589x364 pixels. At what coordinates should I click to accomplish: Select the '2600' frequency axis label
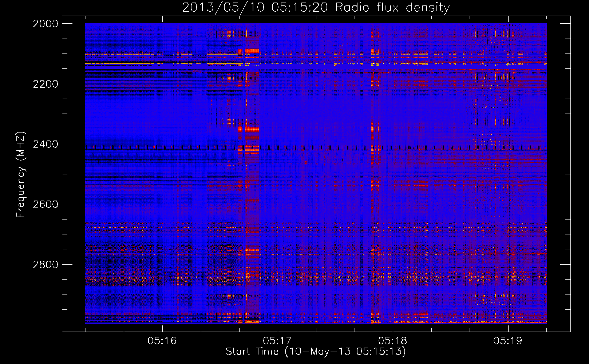pyautogui.click(x=46, y=204)
